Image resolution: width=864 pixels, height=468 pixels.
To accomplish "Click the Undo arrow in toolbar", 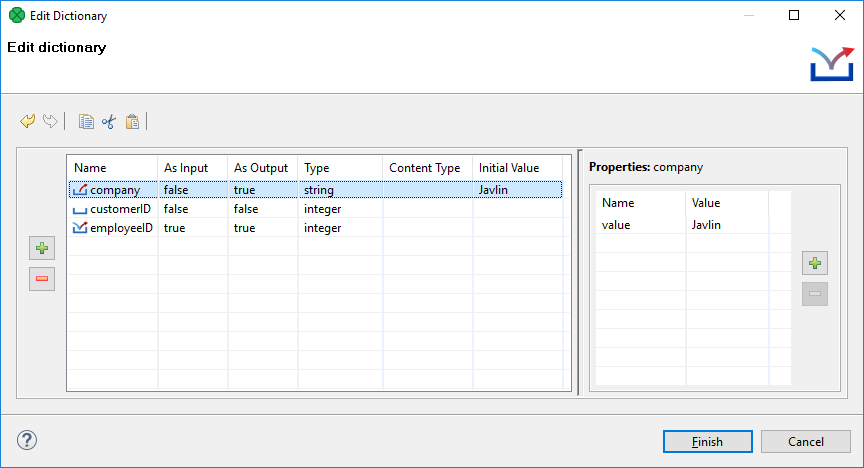I will pos(28,121).
